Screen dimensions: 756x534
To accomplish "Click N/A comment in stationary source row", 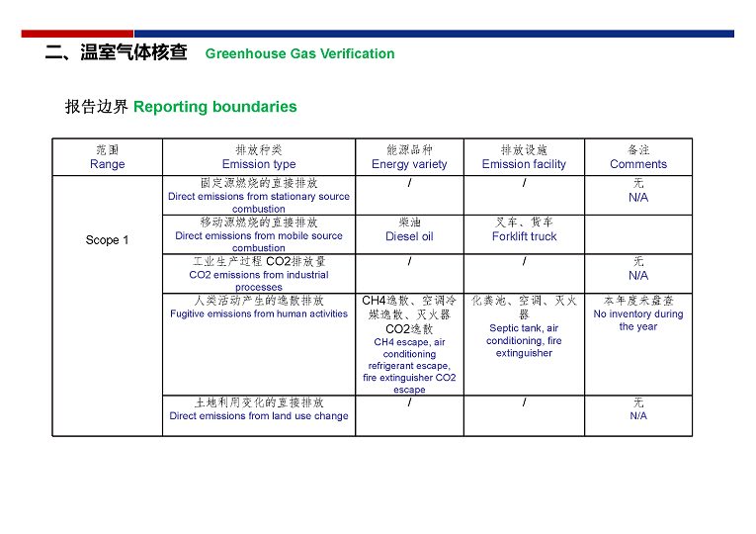I will point(638,198).
